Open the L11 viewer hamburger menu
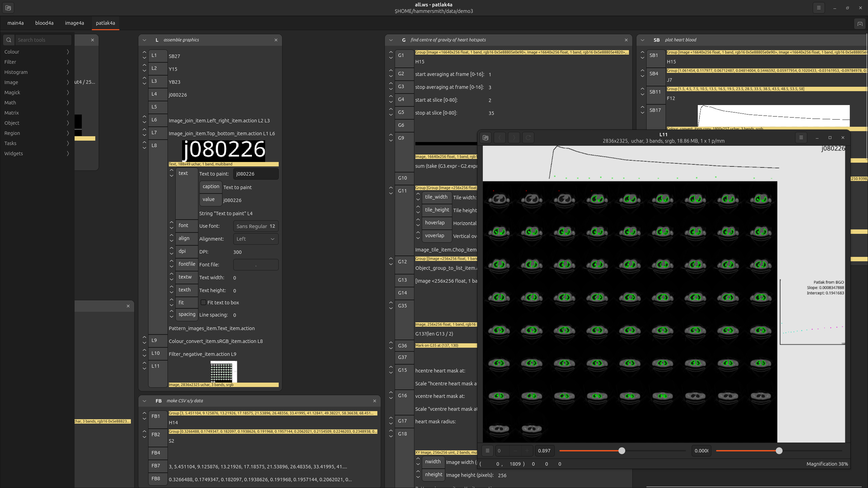Screen dimensions: 868x488 tap(801, 138)
